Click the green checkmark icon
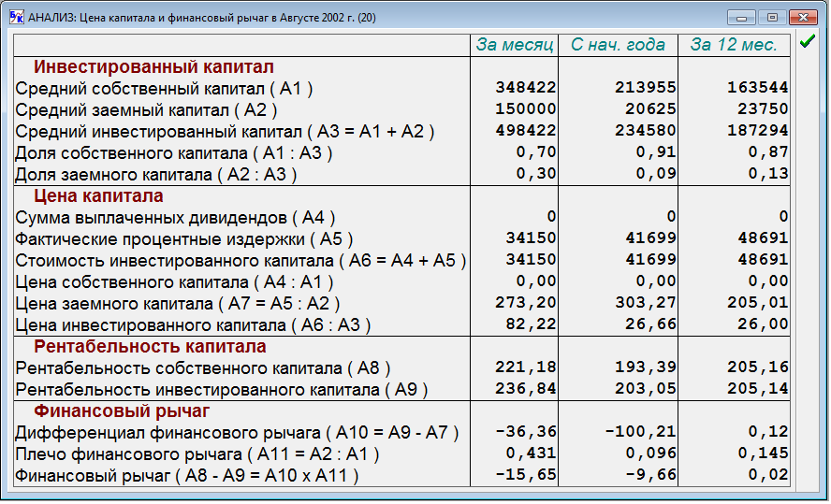831x504 pixels. pos(808,41)
